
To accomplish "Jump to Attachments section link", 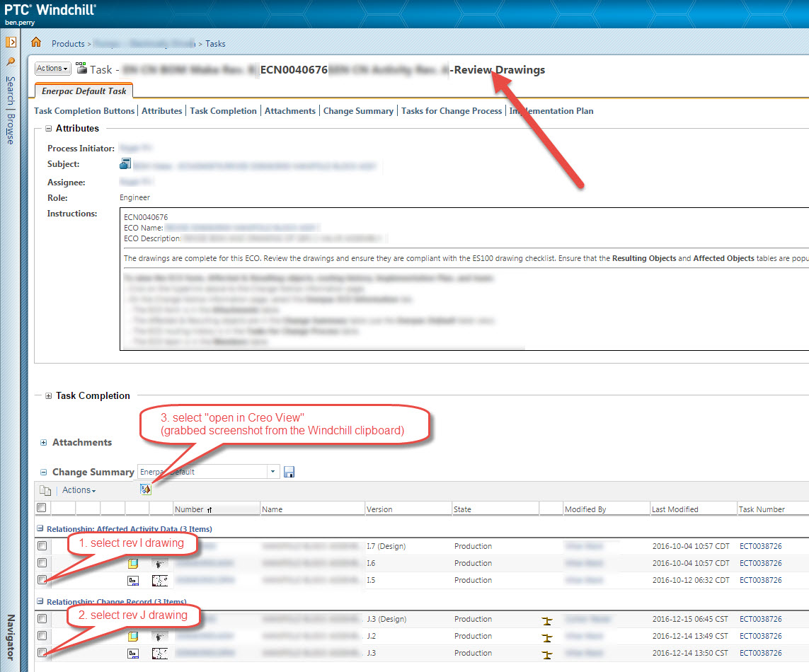I will coord(290,111).
